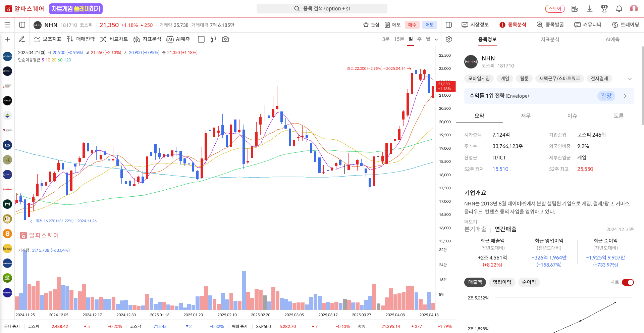644x333 pixels.
Task: Add NHN to 관심 watchlist star
Action: (371, 25)
